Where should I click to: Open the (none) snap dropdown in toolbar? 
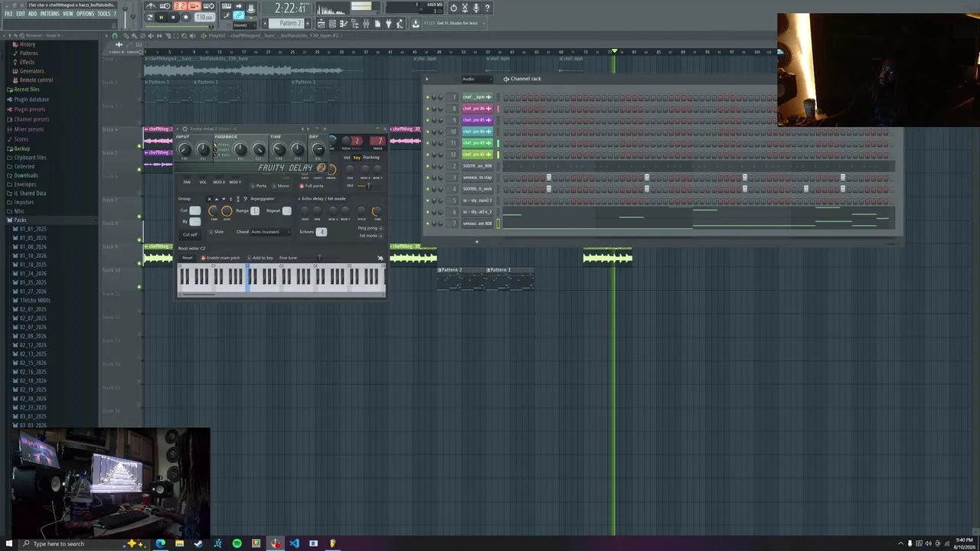pos(244,25)
